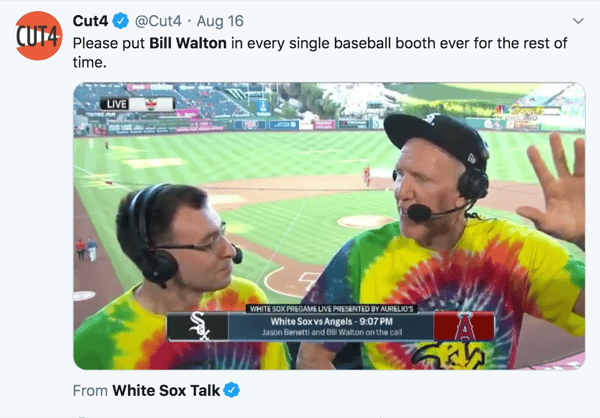Expand the tweet options chevron
The image size is (600, 418).
pos(578,21)
